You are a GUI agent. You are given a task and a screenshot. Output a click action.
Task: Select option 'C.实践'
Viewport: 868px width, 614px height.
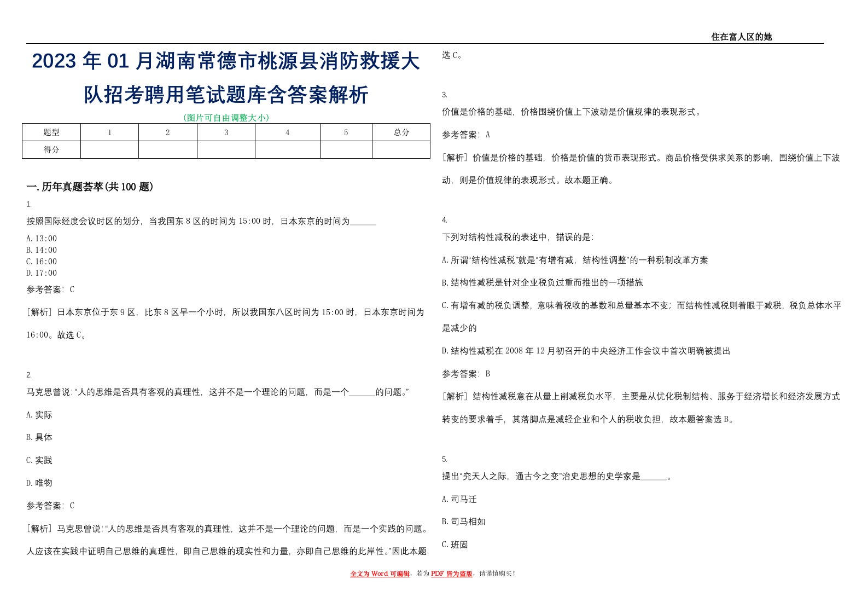(x=39, y=460)
